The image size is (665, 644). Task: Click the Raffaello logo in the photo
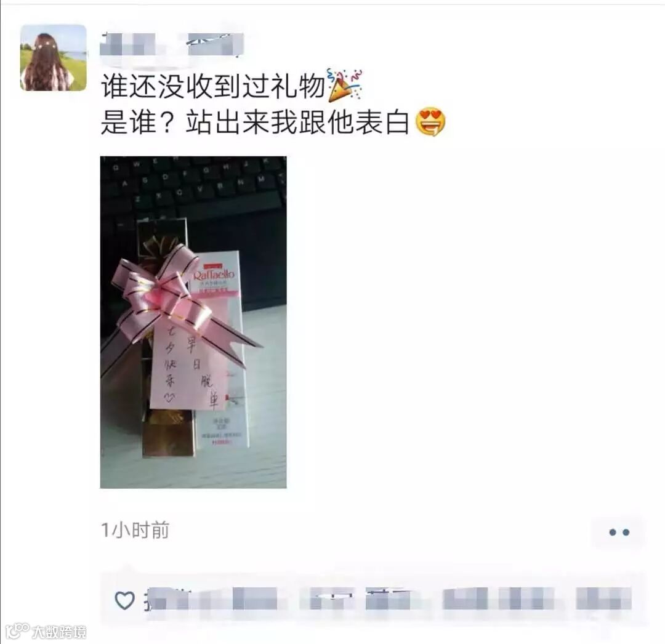[214, 275]
